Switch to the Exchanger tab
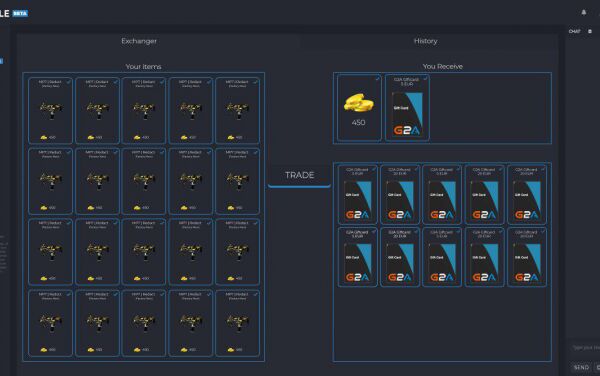 tap(139, 41)
